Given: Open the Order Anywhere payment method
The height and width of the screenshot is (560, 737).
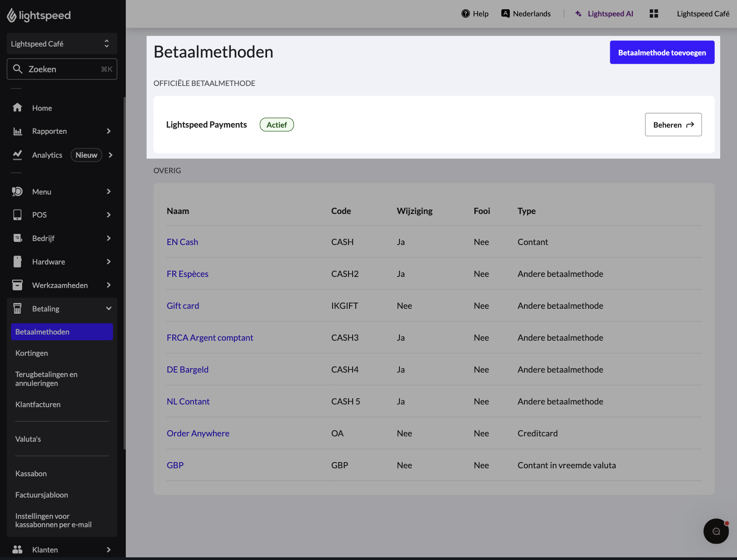Looking at the screenshot, I should click(198, 433).
